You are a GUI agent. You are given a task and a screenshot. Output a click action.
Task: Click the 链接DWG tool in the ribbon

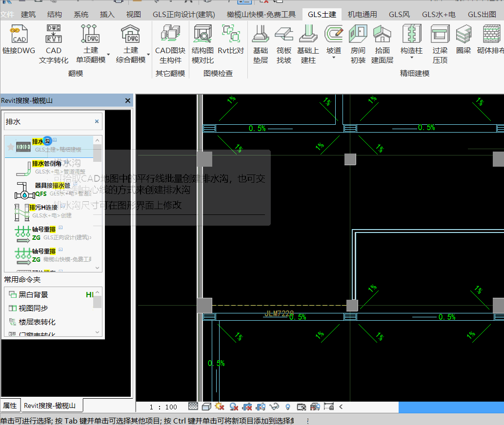tap(19, 39)
